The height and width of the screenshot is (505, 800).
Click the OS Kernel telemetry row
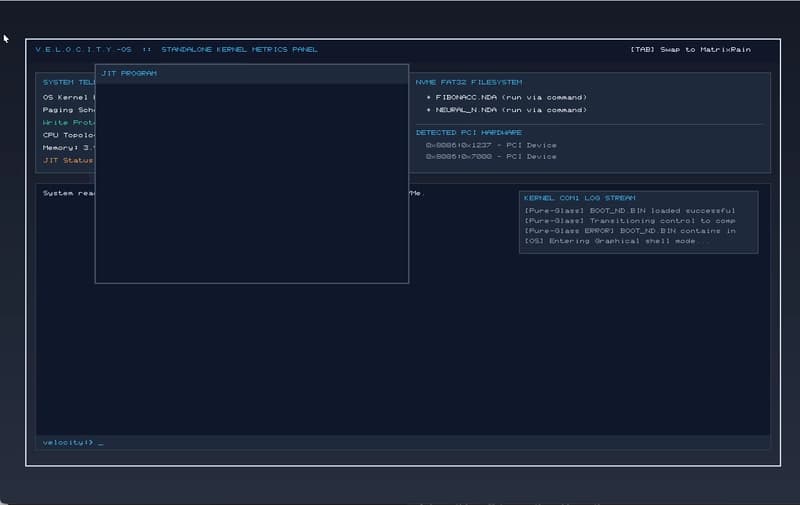click(69, 97)
